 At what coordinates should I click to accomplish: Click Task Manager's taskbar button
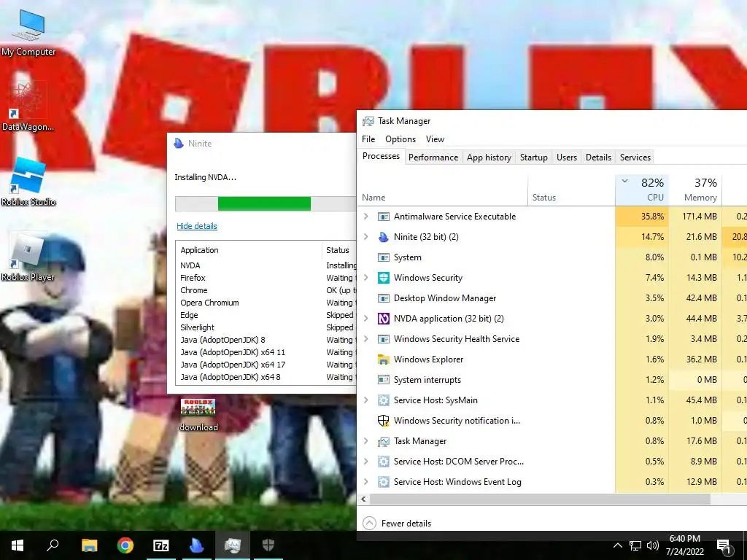click(233, 545)
